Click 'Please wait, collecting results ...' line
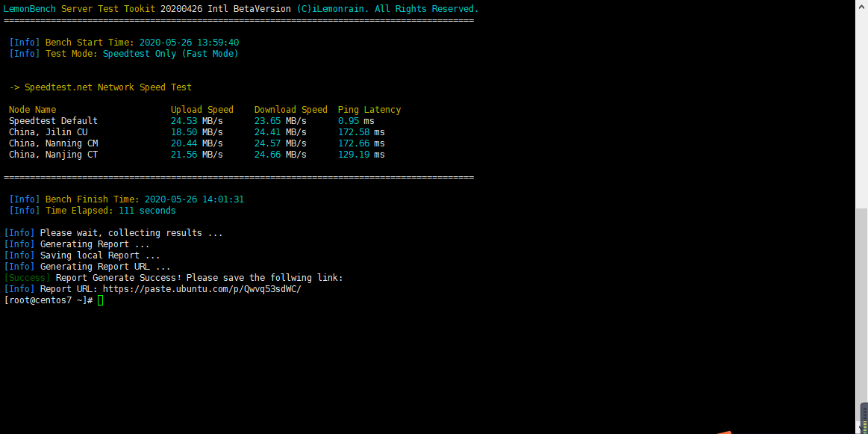The width and height of the screenshot is (868, 434). (131, 233)
